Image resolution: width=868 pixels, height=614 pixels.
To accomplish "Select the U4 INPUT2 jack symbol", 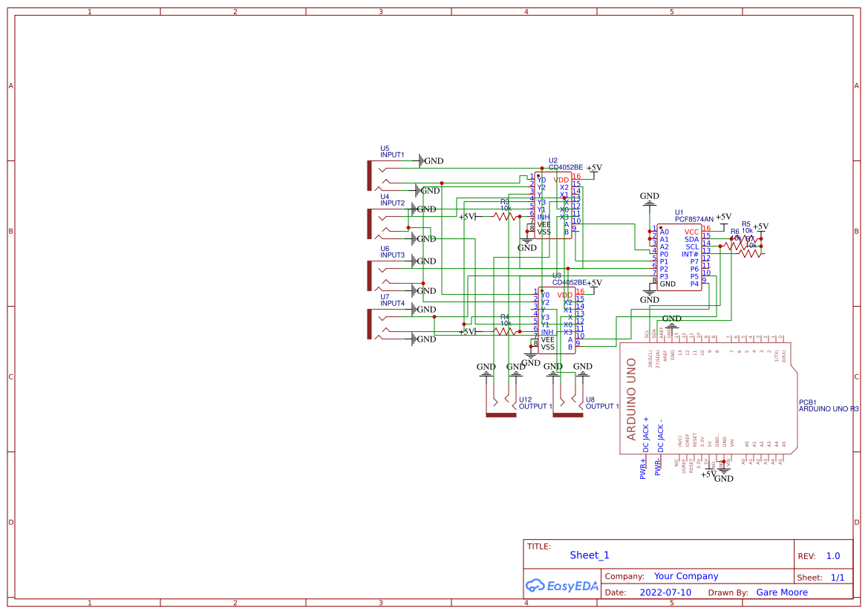I will click(370, 223).
